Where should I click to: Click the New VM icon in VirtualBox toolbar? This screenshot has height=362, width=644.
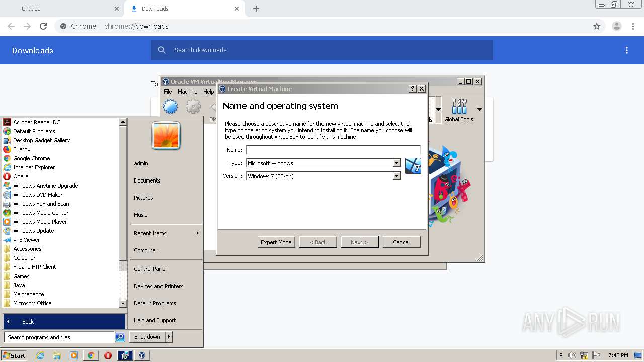pos(171,107)
